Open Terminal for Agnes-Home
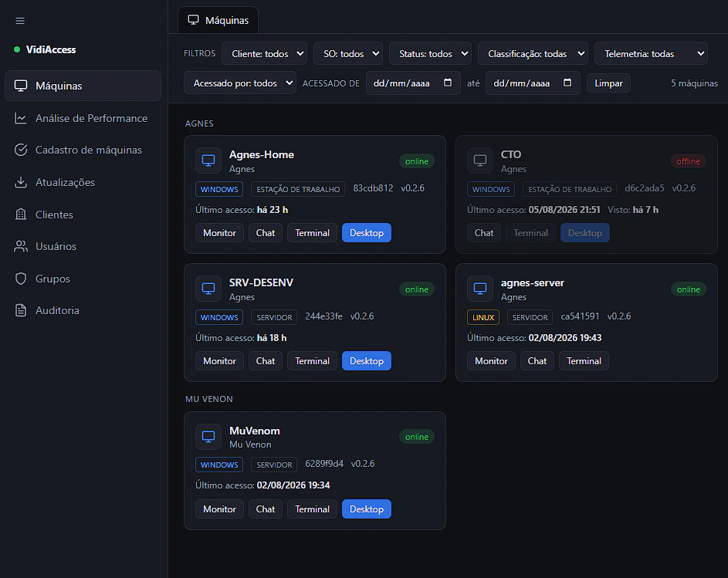 point(312,233)
